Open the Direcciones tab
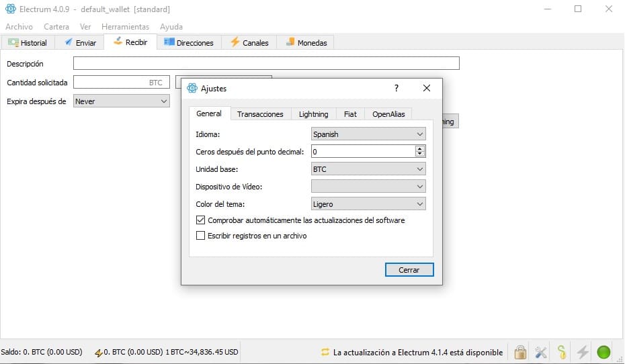Image resolution: width=625 pixels, height=364 pixels. [x=189, y=42]
